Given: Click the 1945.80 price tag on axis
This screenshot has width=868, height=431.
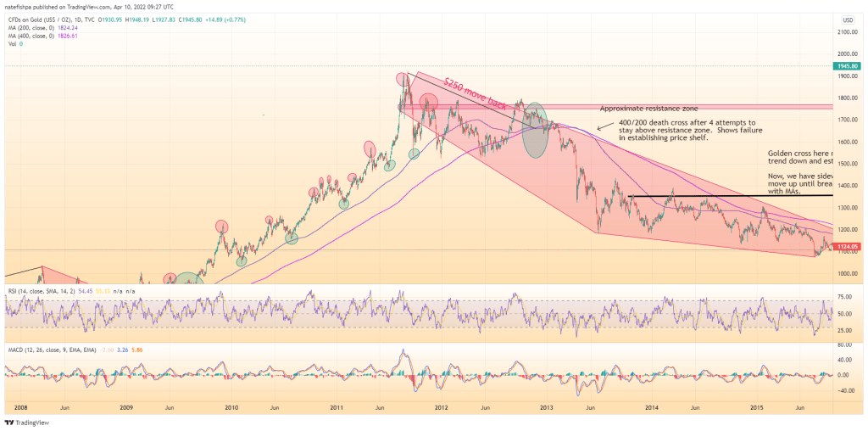Looking at the screenshot, I should click(x=849, y=66).
